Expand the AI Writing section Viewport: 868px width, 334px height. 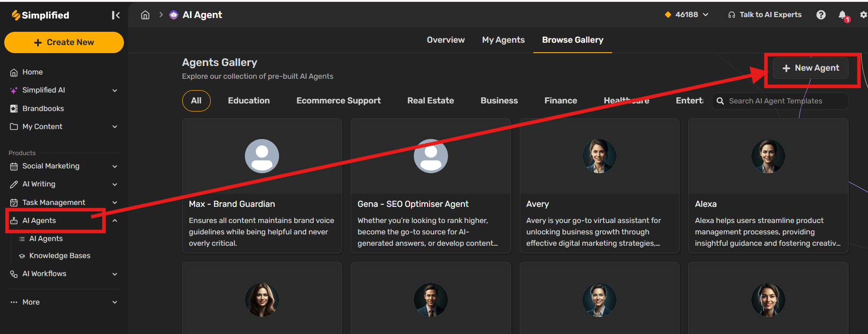(x=114, y=184)
